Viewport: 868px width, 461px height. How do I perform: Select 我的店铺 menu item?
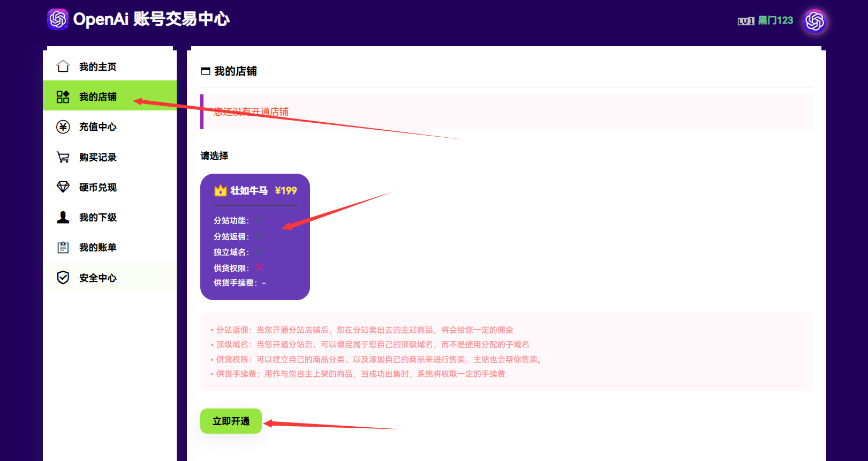(110, 95)
